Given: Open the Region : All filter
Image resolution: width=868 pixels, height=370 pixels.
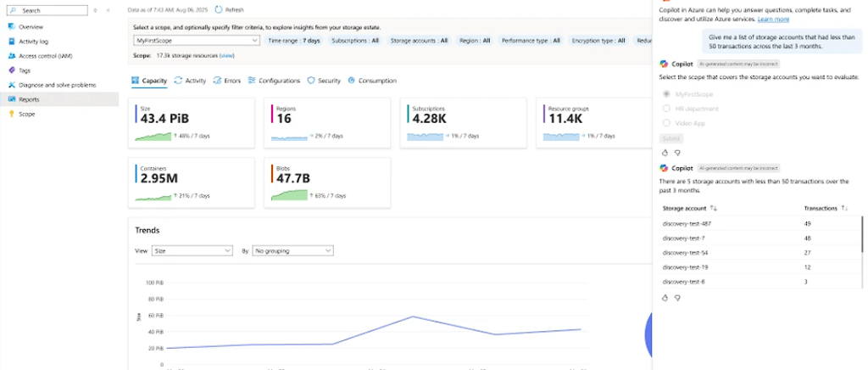Looking at the screenshot, I should click(475, 41).
